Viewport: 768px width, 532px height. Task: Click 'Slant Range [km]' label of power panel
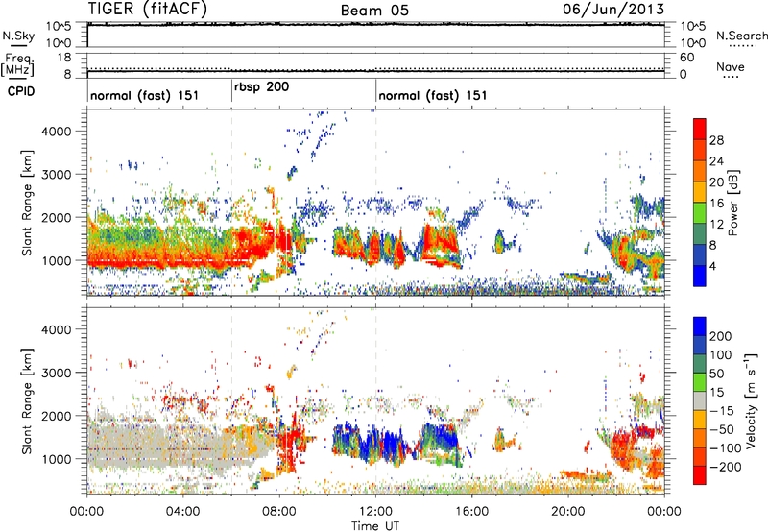27,203
